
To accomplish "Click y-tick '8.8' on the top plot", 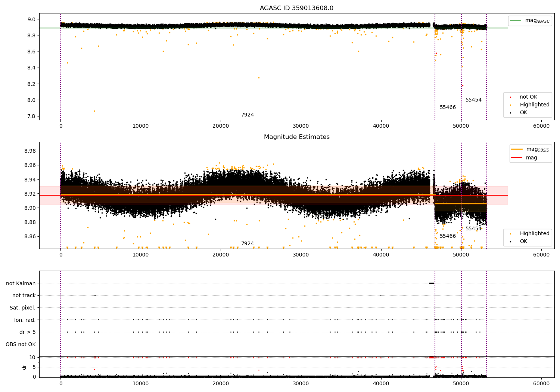I will (x=32, y=35).
